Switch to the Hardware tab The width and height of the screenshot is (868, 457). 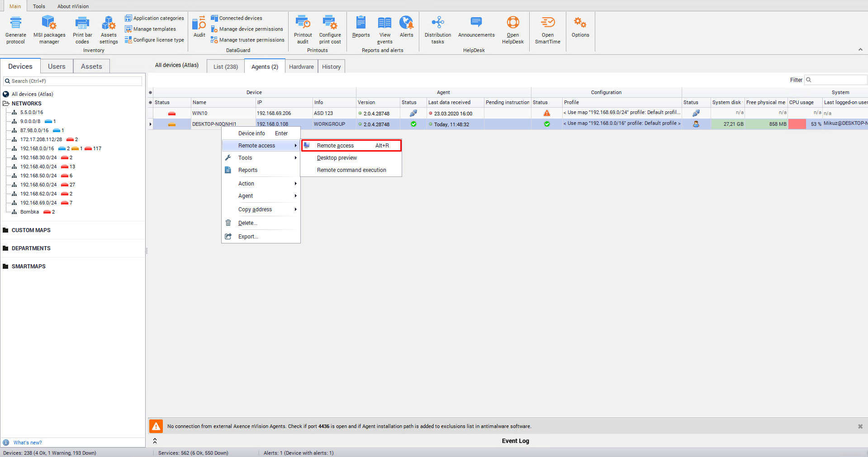click(301, 67)
